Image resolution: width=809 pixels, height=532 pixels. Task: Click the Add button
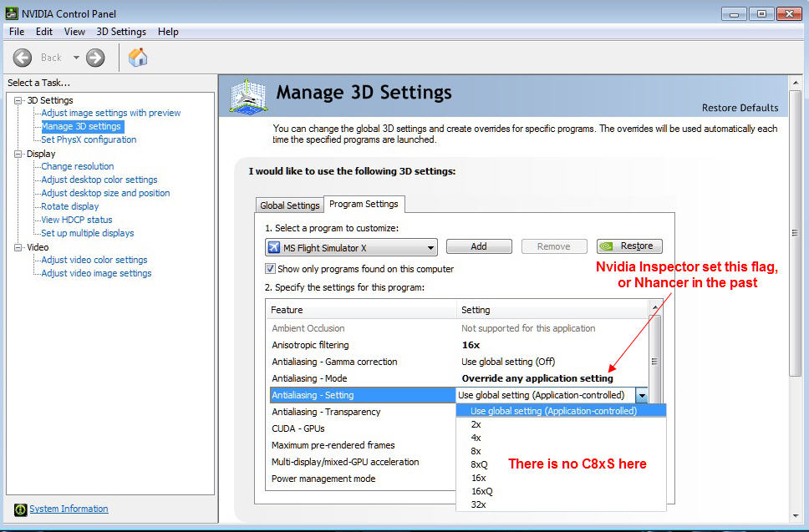479,246
